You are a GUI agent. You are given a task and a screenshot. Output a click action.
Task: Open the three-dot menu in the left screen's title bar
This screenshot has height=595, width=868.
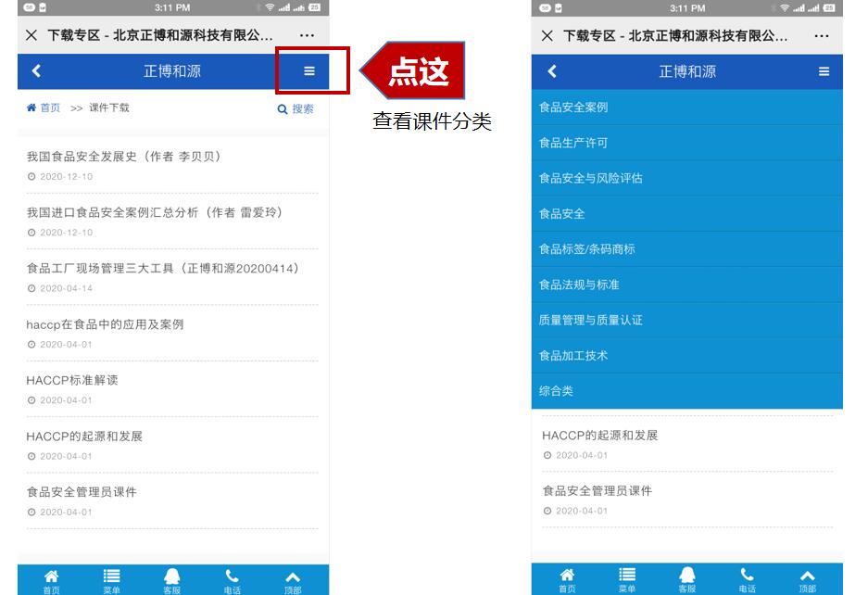pyautogui.click(x=307, y=35)
